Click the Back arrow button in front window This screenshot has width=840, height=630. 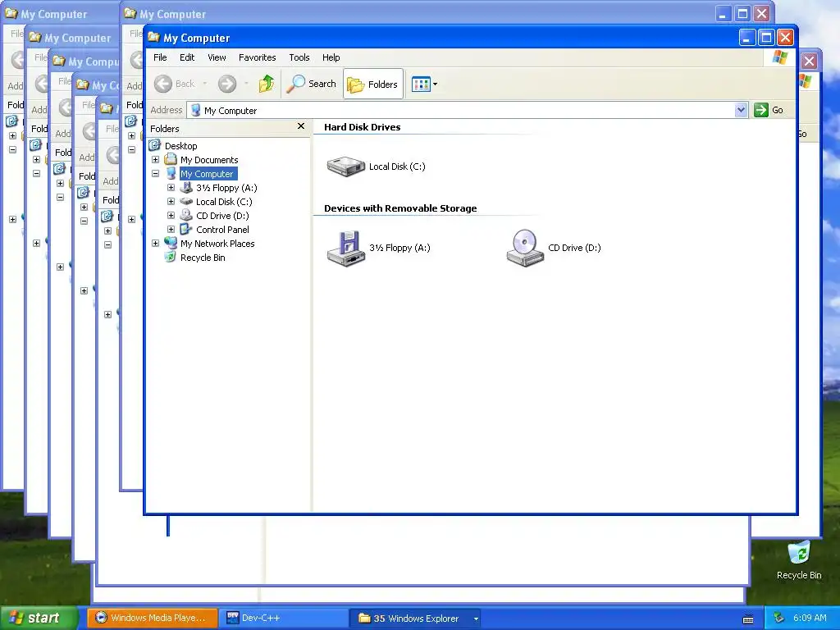pyautogui.click(x=163, y=84)
